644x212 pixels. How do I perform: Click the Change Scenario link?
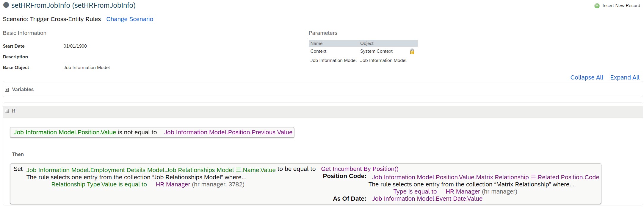(129, 19)
